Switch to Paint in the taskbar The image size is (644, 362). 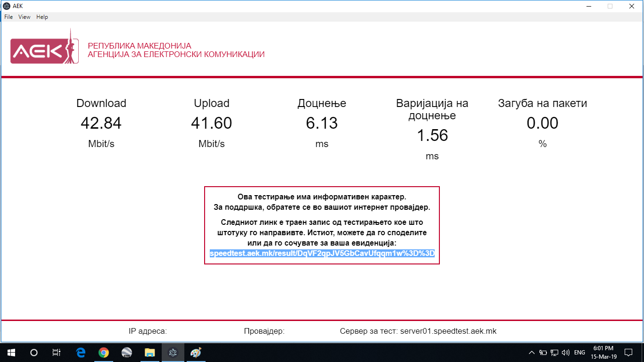click(196, 352)
